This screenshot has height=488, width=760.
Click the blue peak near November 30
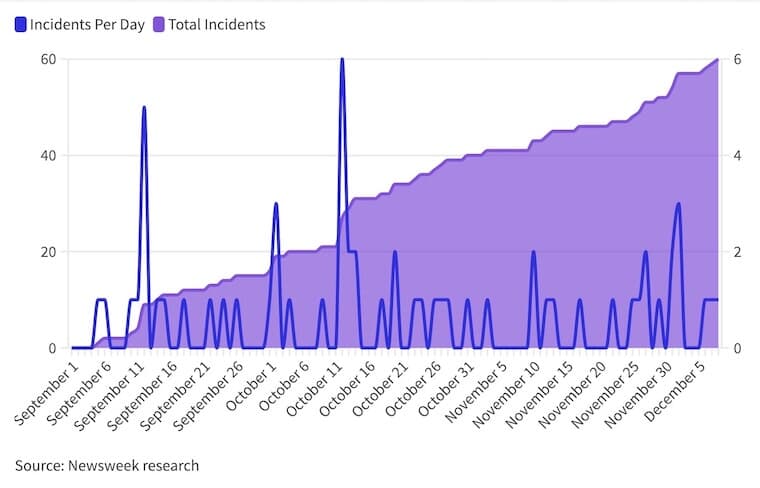[x=678, y=204]
